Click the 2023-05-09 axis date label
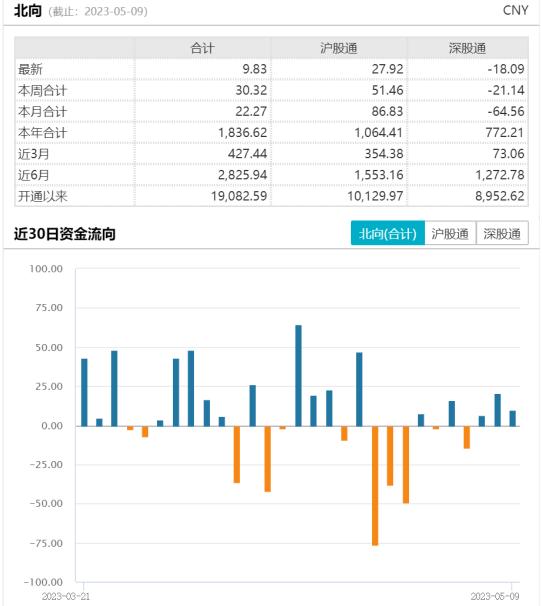 495,596
